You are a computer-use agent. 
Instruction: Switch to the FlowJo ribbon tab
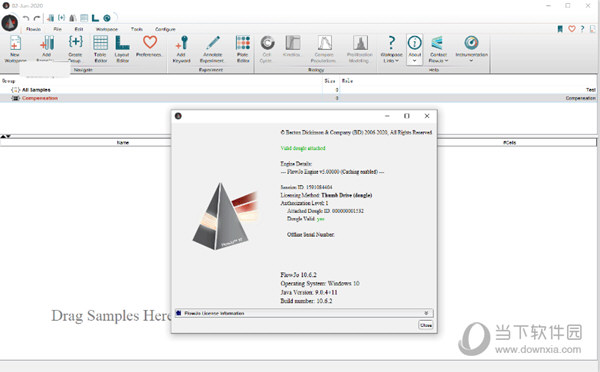[34, 29]
